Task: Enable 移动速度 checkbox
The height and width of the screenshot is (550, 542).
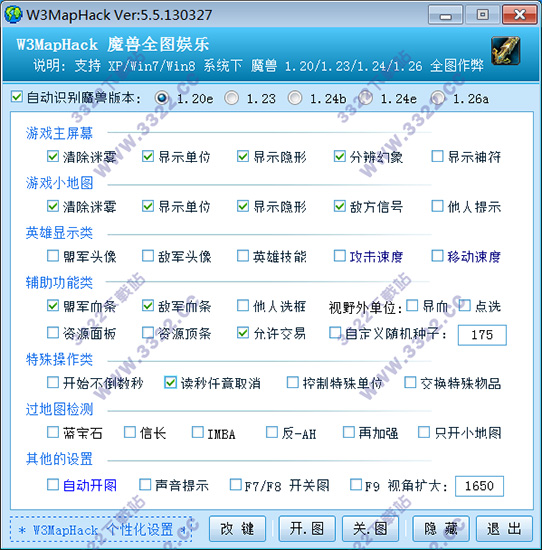Action: click(437, 256)
